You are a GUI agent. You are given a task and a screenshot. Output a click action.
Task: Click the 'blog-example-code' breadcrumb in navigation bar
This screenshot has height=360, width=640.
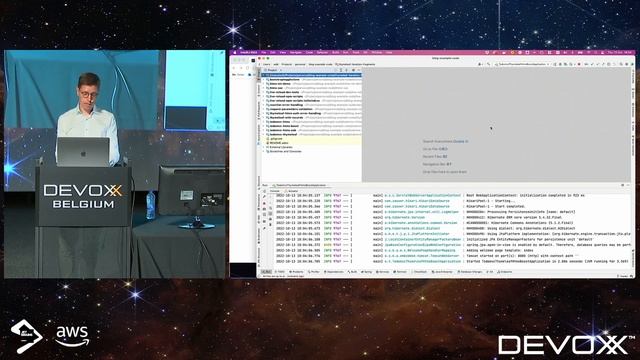coord(320,64)
